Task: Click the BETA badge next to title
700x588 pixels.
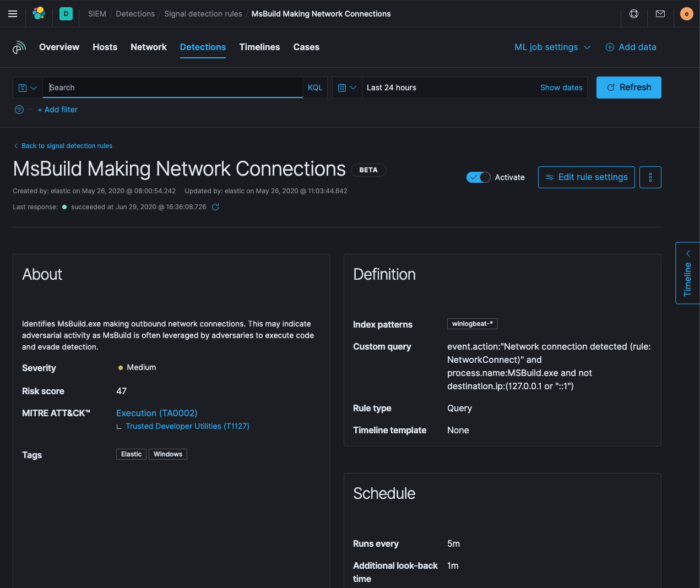Action: 368,170
